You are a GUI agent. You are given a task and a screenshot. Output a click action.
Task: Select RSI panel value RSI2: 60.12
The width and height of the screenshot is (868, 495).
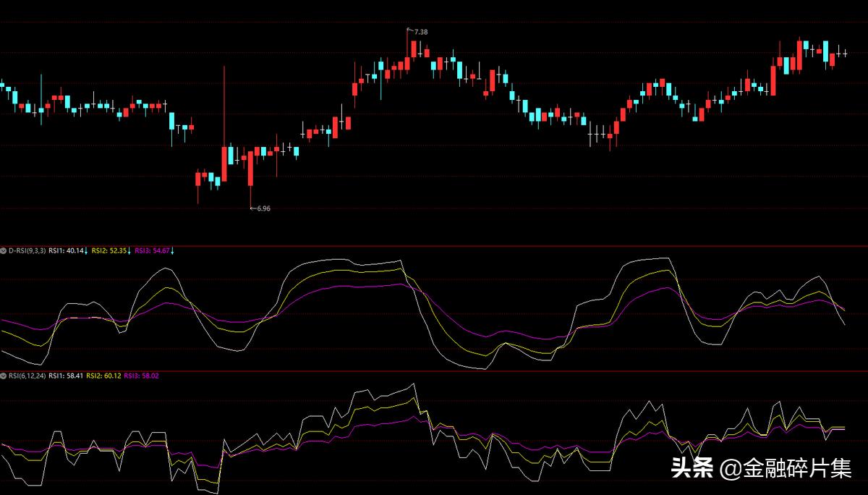(x=103, y=376)
